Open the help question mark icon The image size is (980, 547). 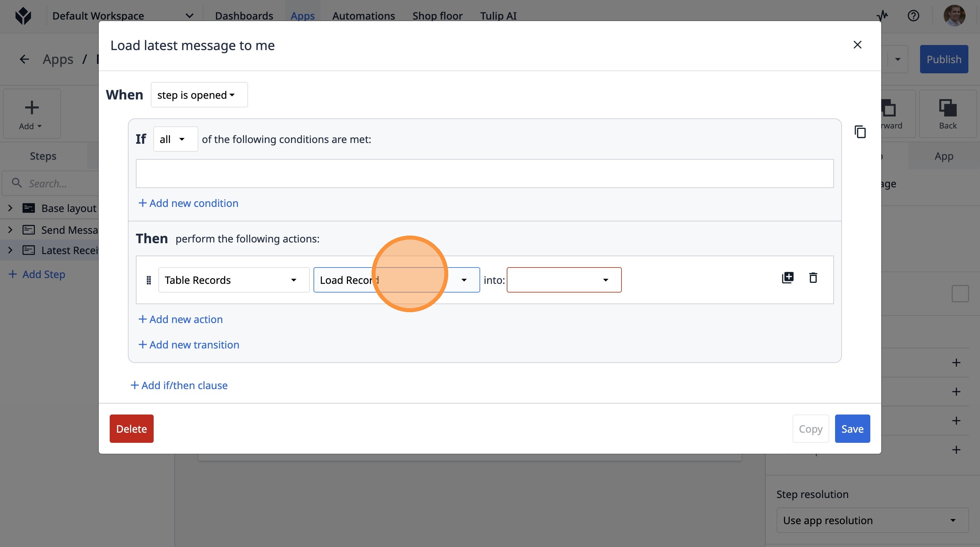[913, 16]
